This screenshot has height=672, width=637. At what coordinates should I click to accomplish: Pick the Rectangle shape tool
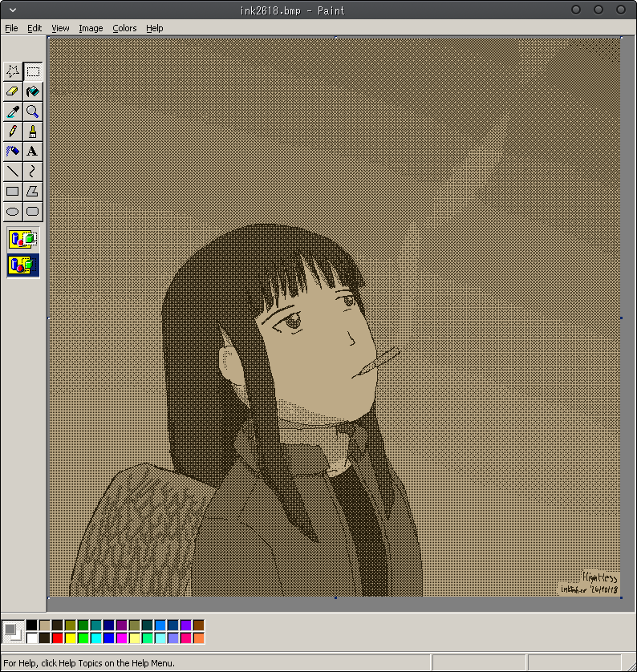point(13,192)
